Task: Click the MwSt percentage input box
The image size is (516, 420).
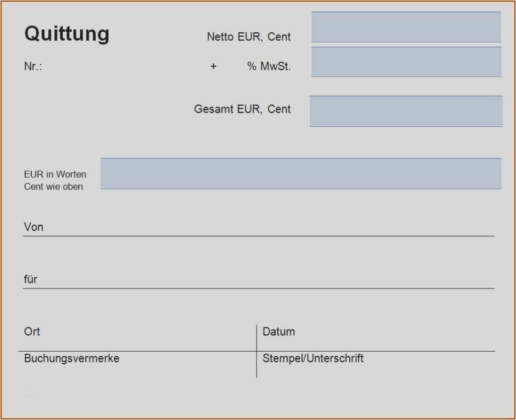Action: [405, 62]
